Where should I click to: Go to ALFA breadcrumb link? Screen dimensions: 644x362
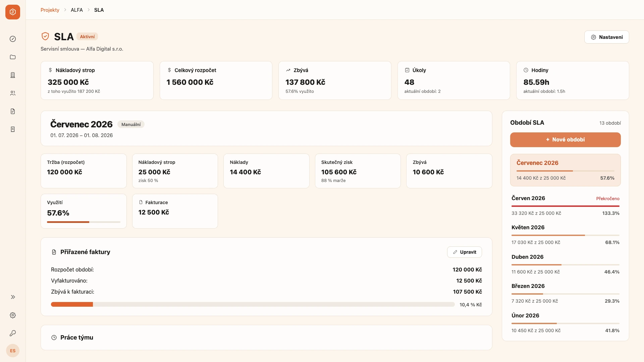(x=77, y=10)
